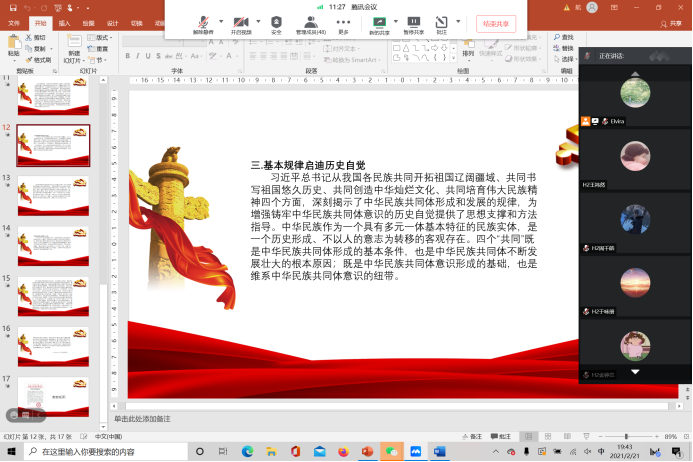693x462 pixels.
Task: Click the end sharing red button
Action: [496, 24]
